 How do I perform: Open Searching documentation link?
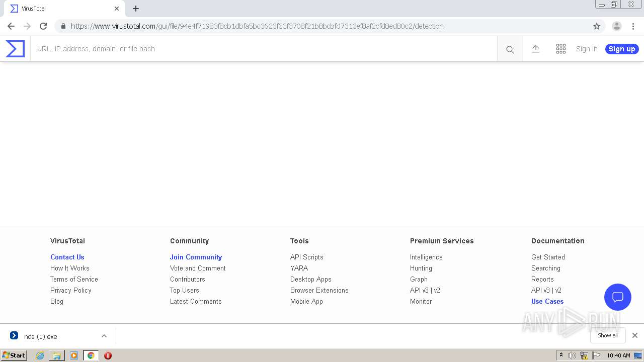tap(546, 268)
